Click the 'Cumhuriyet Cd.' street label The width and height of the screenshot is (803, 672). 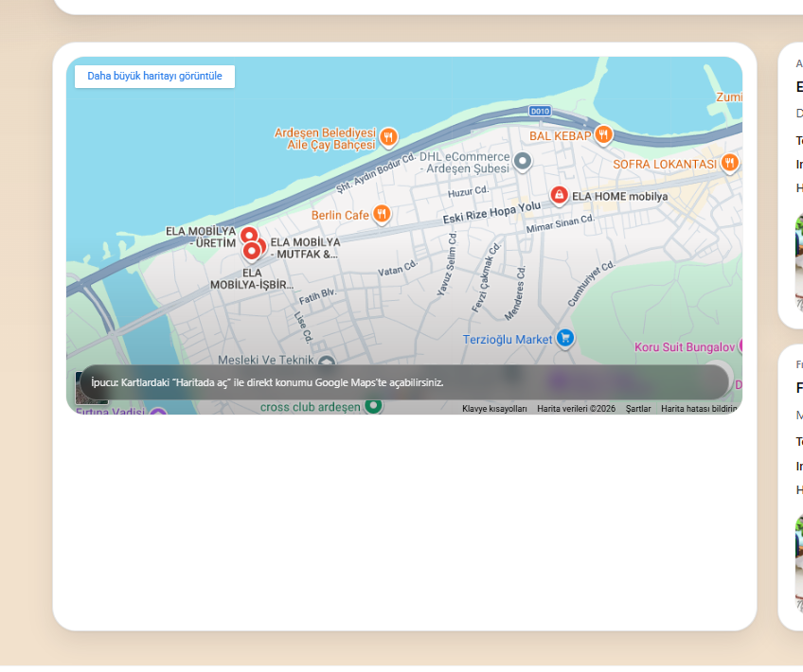pyautogui.click(x=591, y=284)
